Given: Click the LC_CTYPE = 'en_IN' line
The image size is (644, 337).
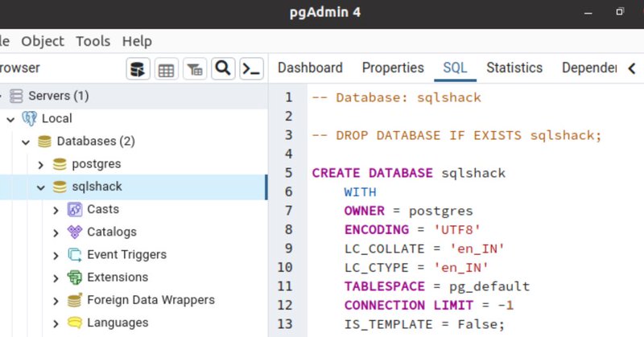Looking at the screenshot, I should (x=416, y=268).
